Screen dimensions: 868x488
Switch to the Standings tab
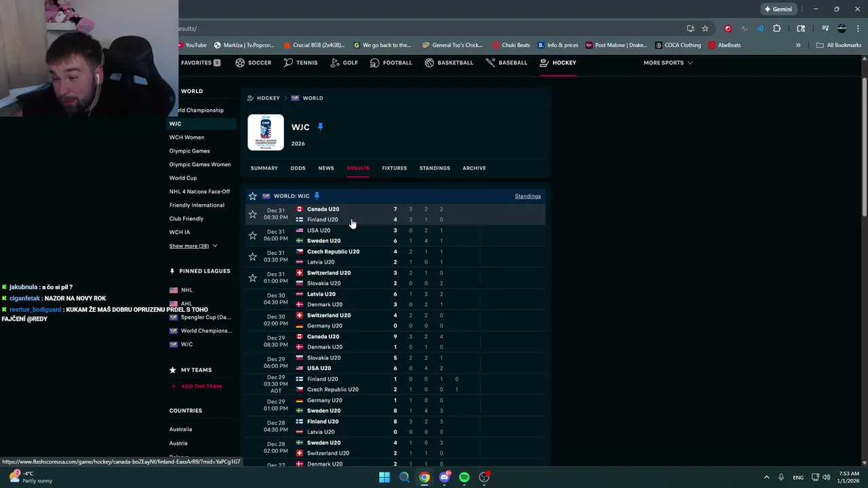435,168
